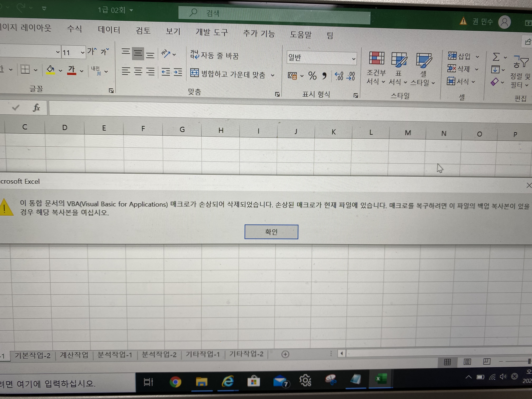532x399 pixels.
Task: Click the increase decimal icon
Action: click(x=339, y=76)
